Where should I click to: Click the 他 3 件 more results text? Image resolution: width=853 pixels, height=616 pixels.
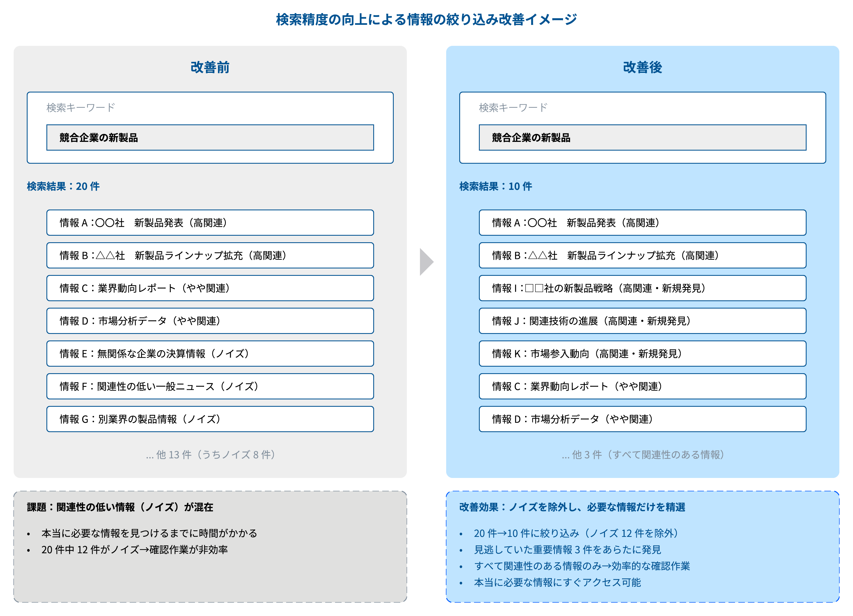click(642, 455)
